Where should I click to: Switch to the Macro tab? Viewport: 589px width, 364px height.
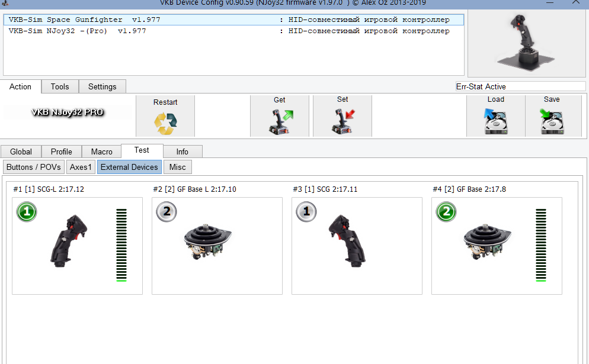102,152
